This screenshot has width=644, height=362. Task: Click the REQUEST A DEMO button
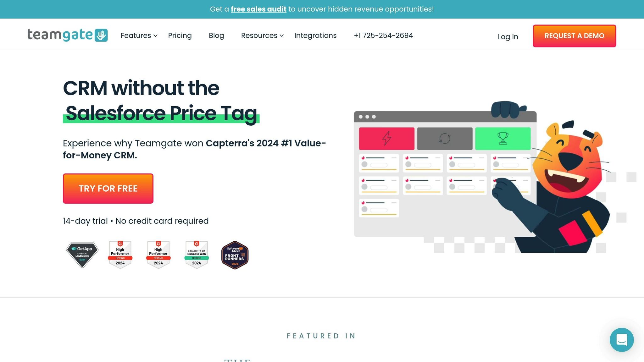pyautogui.click(x=574, y=36)
